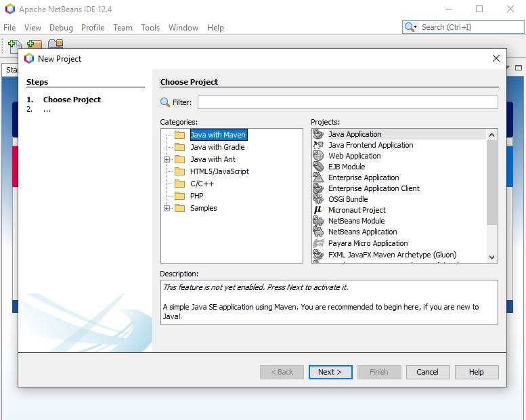Click the C/C++ folder icon
This screenshot has width=526, height=420.
[x=180, y=184]
